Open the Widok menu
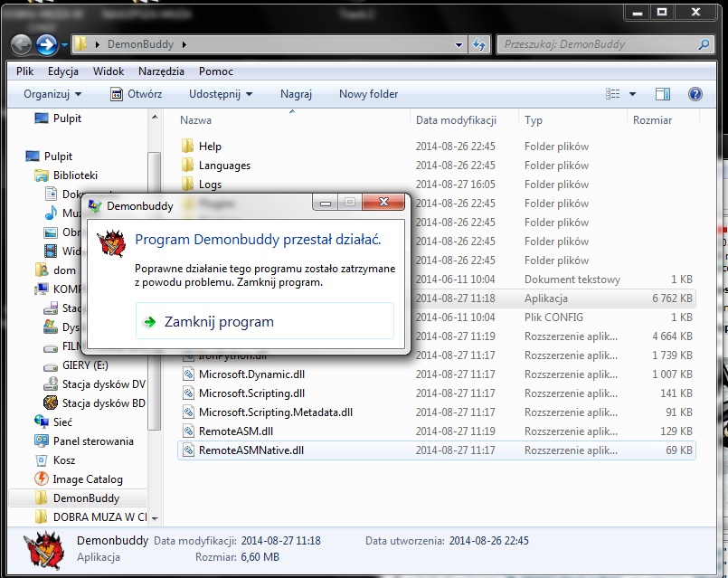 [x=109, y=71]
